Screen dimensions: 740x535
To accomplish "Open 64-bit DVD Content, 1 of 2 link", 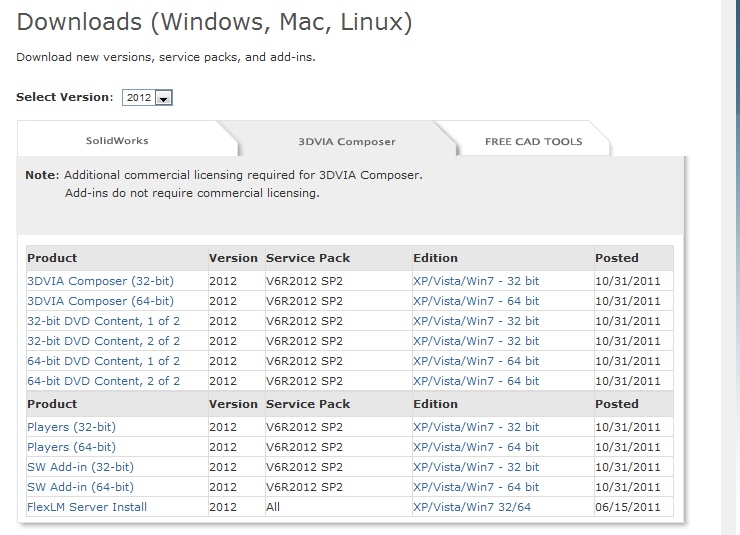I will pos(103,361).
